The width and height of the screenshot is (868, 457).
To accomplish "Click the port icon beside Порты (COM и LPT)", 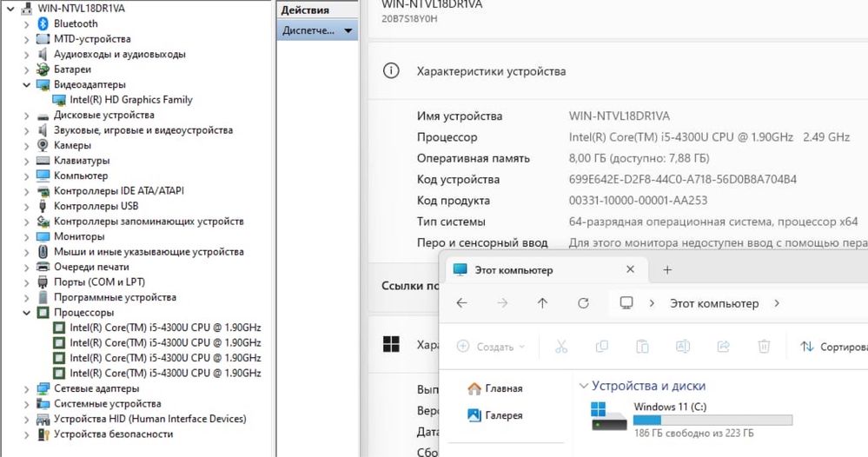I will [x=43, y=282].
